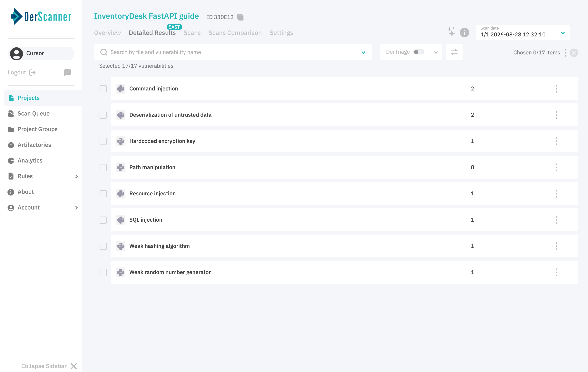Click Python icon on Hardcoded encryption key row
Image resolution: width=588 pixels, height=372 pixels.
click(121, 141)
